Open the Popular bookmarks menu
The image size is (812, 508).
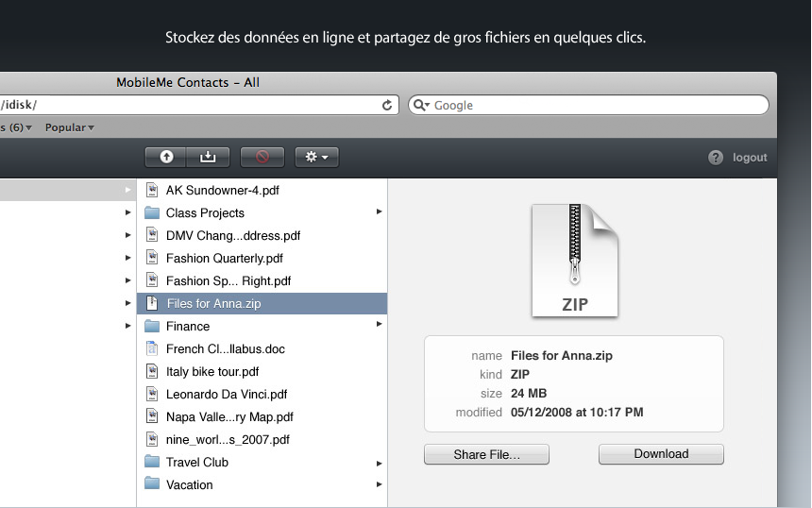[69, 127]
